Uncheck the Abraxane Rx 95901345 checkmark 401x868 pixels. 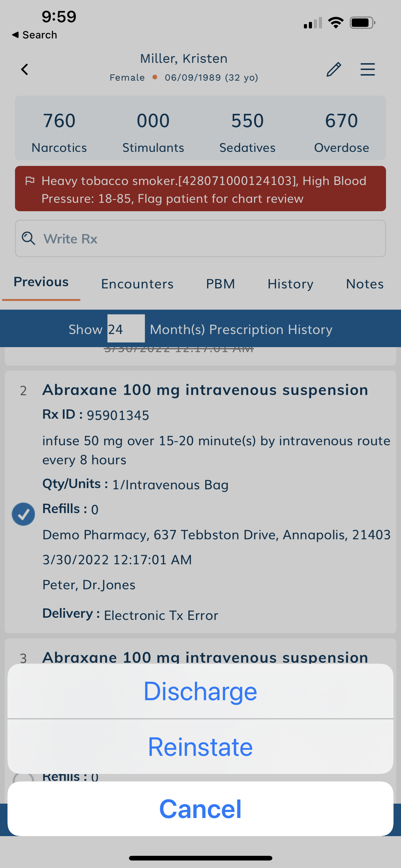23,514
